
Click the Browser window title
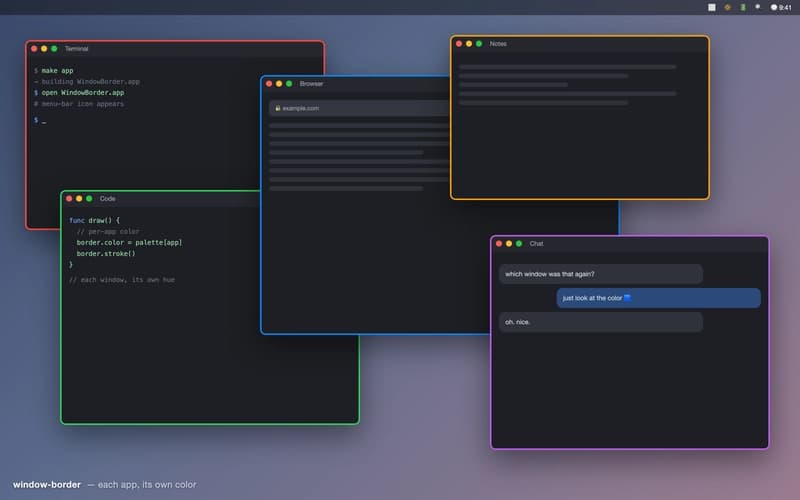312,84
